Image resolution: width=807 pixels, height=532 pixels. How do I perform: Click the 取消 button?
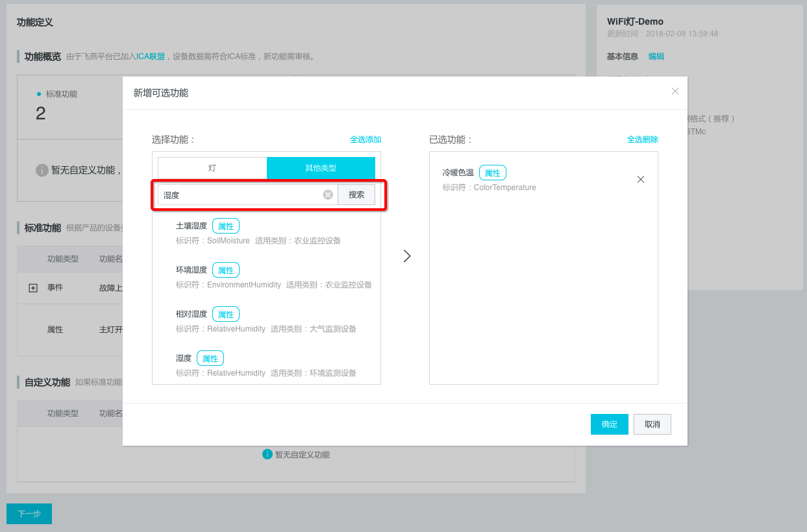click(652, 424)
